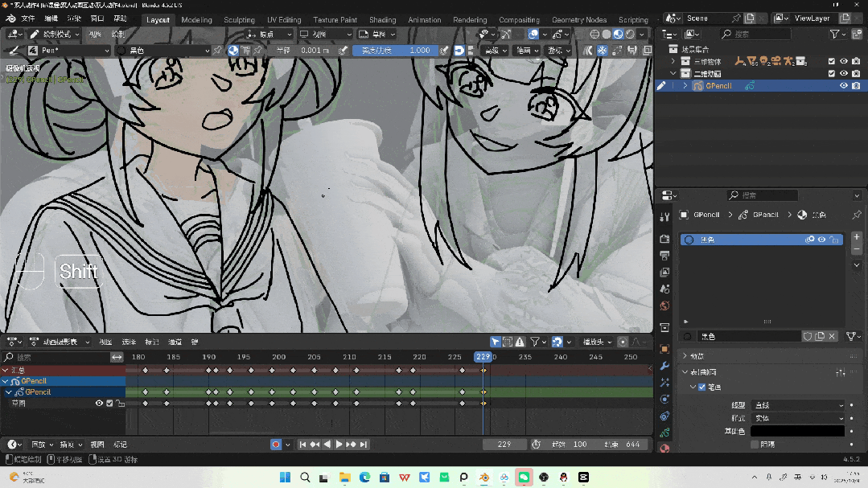The image size is (868, 488).
Task: Toggle visibility eye of the timeline layer
Action: click(x=99, y=404)
